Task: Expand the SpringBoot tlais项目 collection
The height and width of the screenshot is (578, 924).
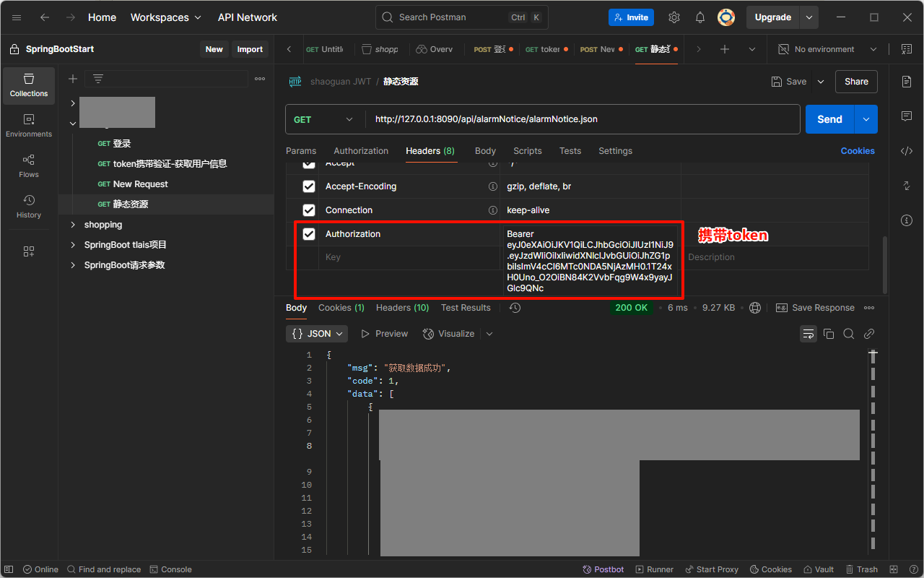Action: click(73, 245)
